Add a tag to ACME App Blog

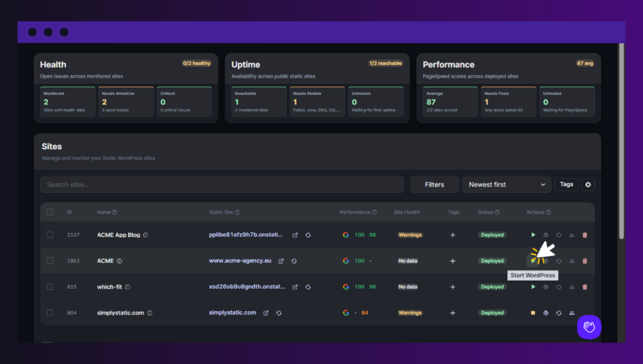pos(453,235)
